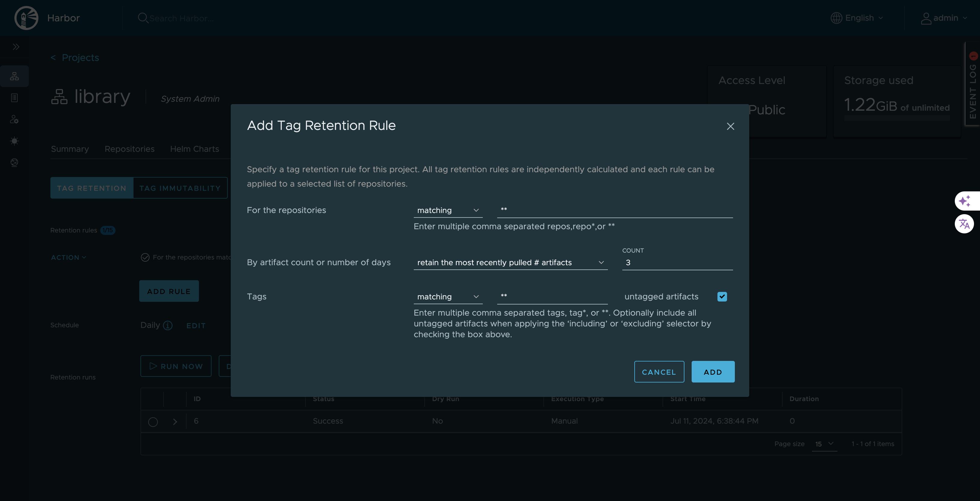This screenshot has height=501, width=980.
Task: Toggle the light/dark theme sun icon
Action: click(14, 141)
